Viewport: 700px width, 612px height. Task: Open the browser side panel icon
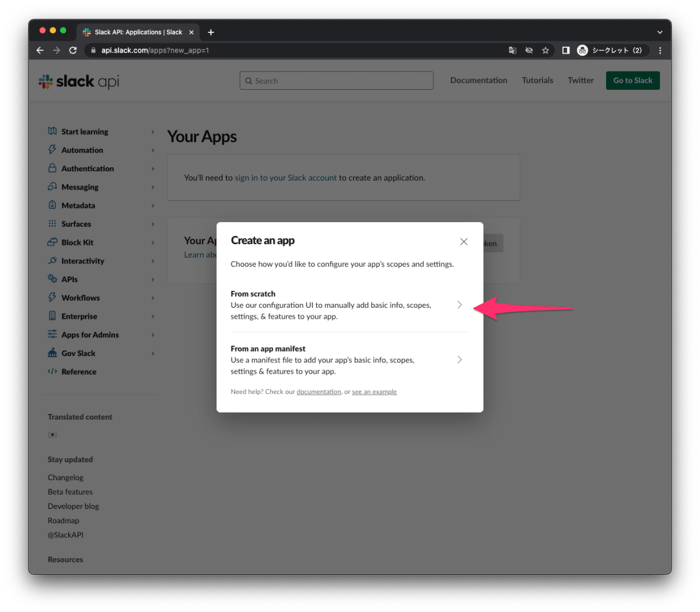click(x=566, y=50)
